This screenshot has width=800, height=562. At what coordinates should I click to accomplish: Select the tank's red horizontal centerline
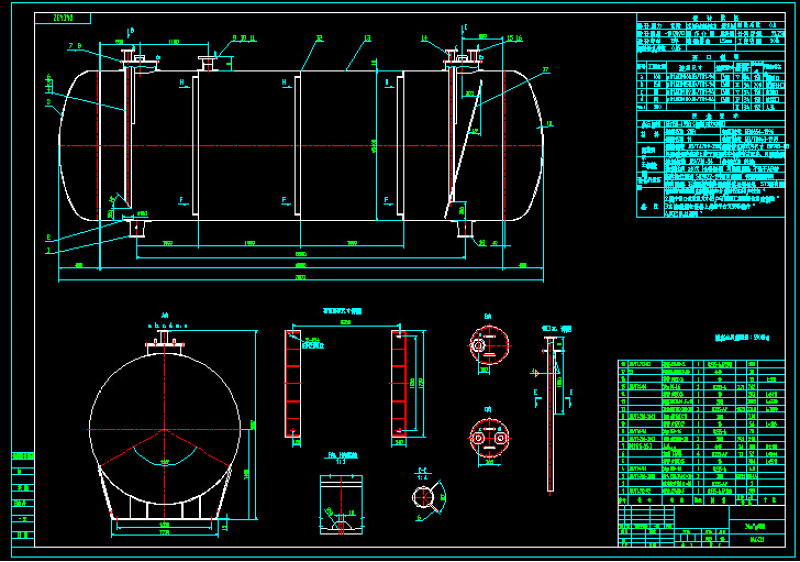pyautogui.click(x=301, y=146)
